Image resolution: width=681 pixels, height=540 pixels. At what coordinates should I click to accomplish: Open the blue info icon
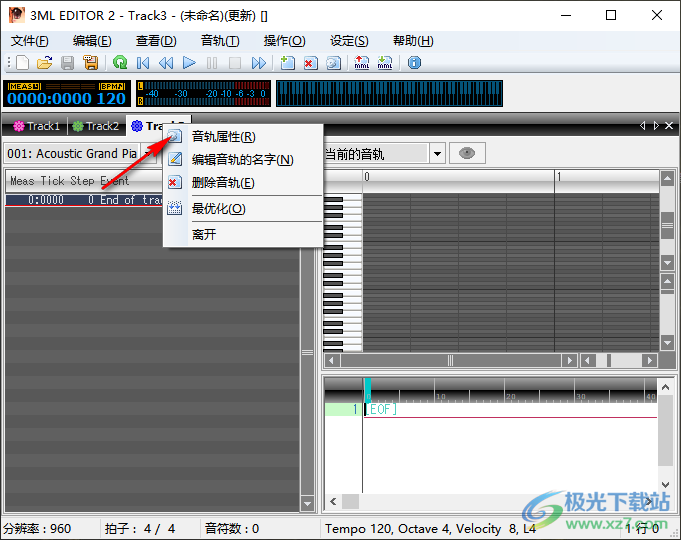coord(414,63)
